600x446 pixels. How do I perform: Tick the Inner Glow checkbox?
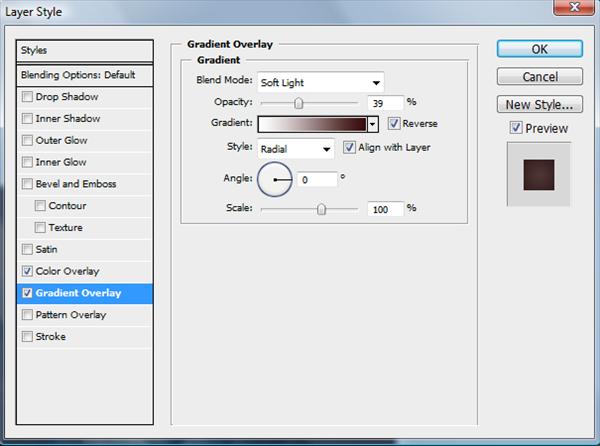[27, 162]
